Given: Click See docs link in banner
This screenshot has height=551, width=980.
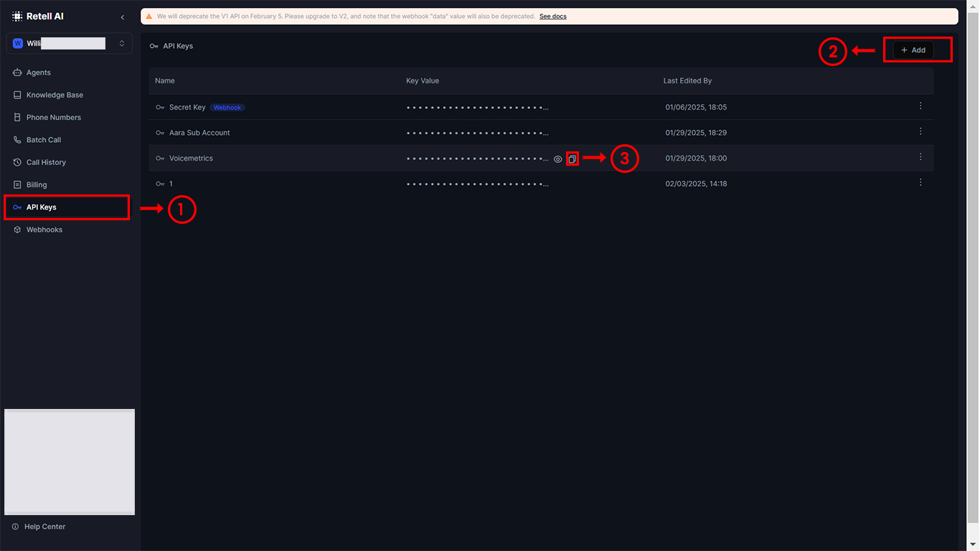Looking at the screenshot, I should point(553,17).
